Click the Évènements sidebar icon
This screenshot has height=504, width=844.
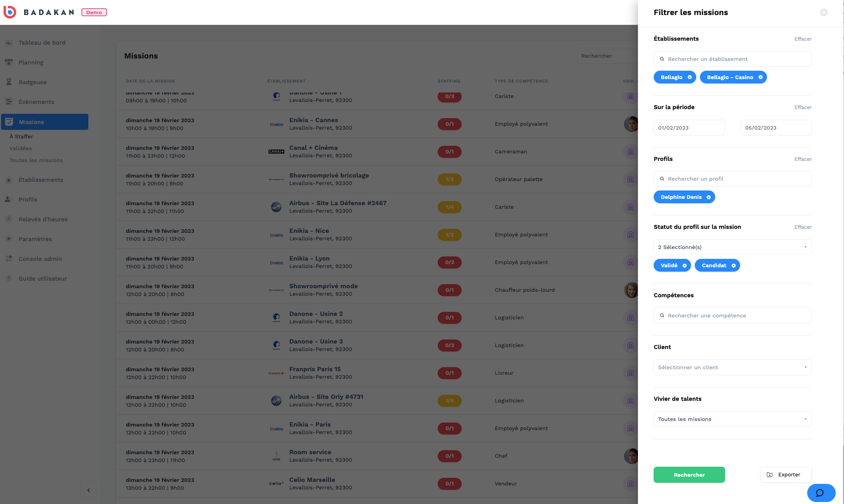pyautogui.click(x=9, y=102)
